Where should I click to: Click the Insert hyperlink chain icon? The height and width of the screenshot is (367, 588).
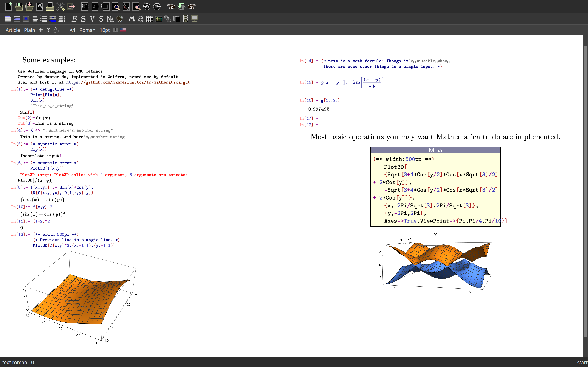tap(168, 19)
